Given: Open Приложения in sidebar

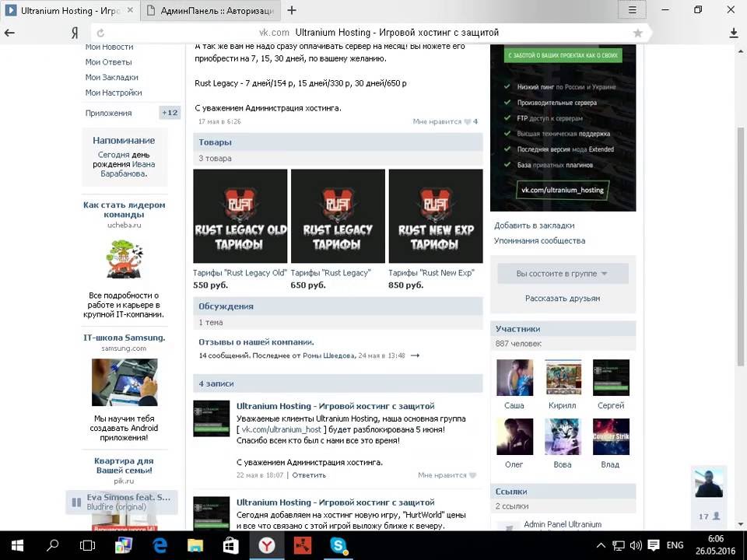Looking at the screenshot, I should point(108,113).
